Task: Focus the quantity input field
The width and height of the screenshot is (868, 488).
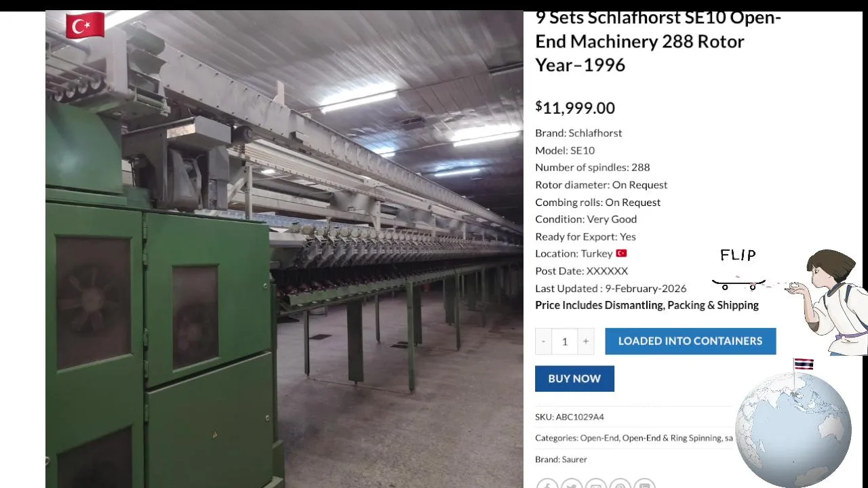Action: point(564,341)
